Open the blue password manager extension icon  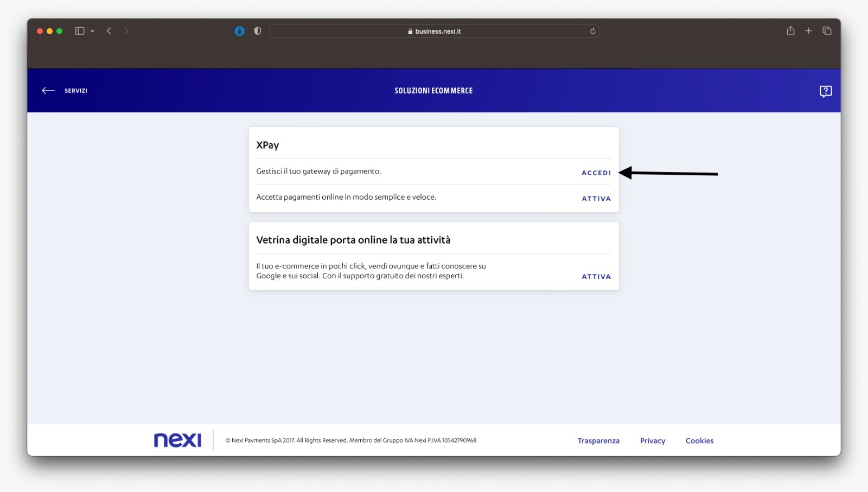point(239,31)
